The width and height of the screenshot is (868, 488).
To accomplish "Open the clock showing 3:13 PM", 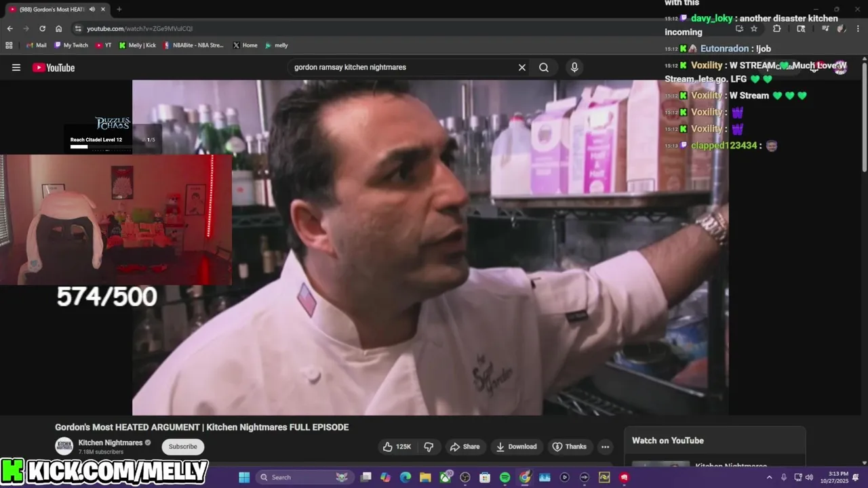I will click(834, 477).
